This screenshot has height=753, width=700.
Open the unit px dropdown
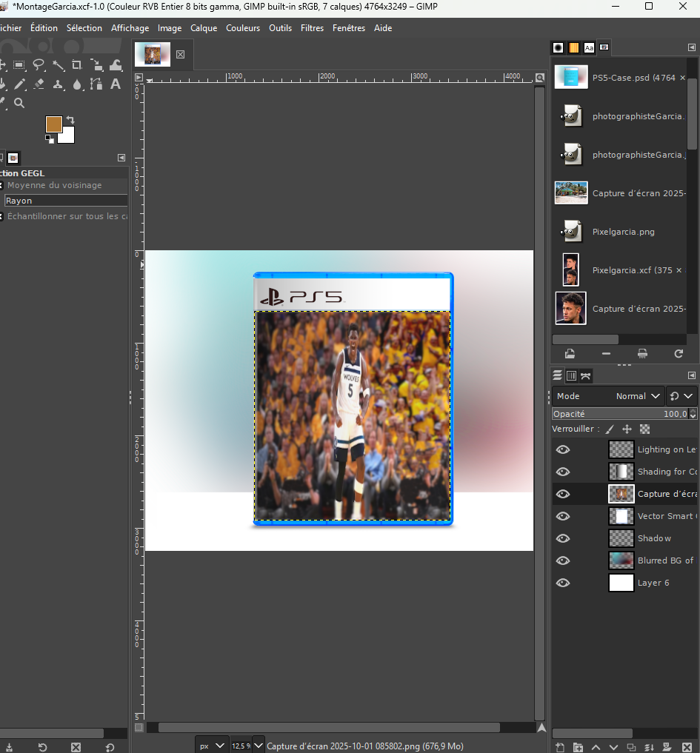tap(211, 746)
